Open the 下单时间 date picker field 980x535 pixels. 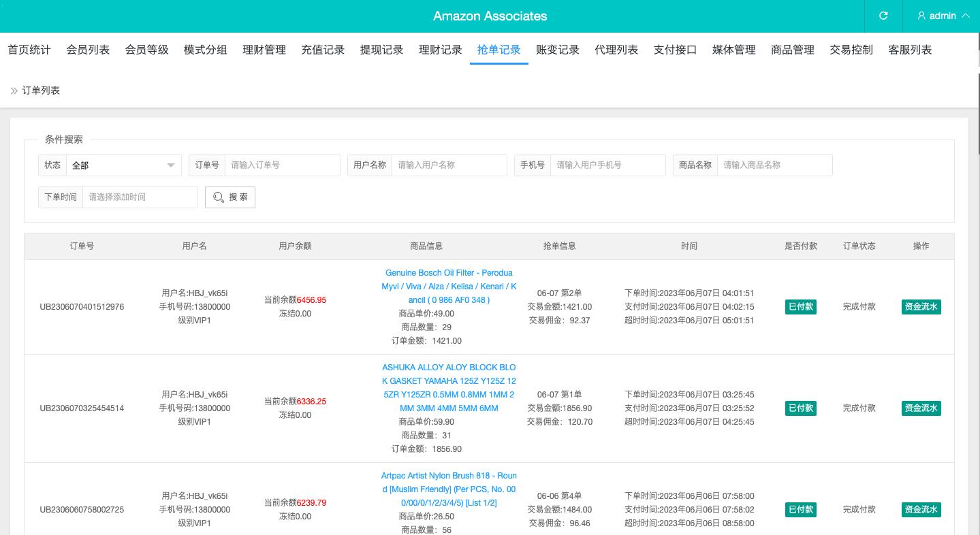[140, 197]
